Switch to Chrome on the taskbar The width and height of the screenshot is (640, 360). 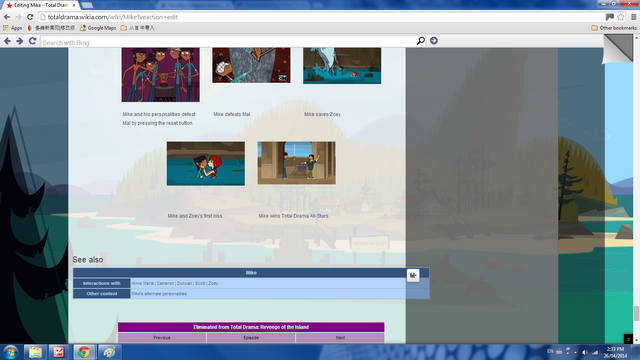pos(84,352)
